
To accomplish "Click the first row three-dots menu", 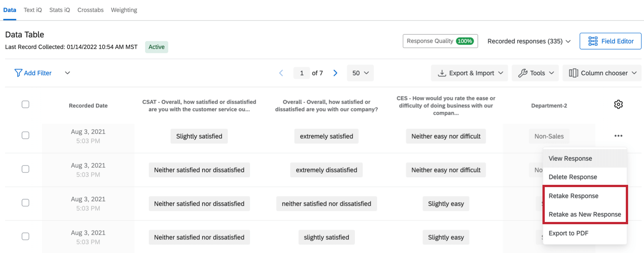I will tap(618, 136).
